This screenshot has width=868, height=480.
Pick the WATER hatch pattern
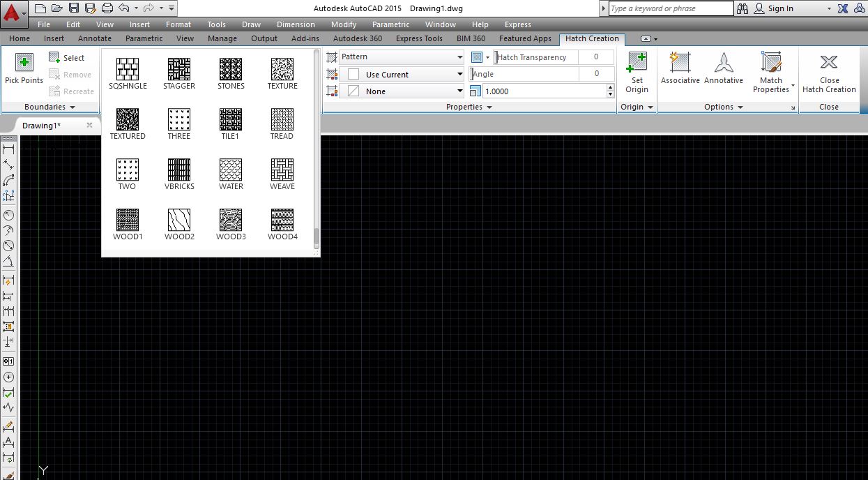coord(231,174)
